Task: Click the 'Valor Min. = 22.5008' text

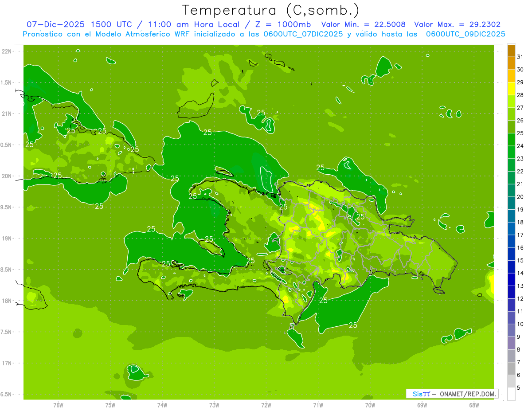Action: (363, 24)
